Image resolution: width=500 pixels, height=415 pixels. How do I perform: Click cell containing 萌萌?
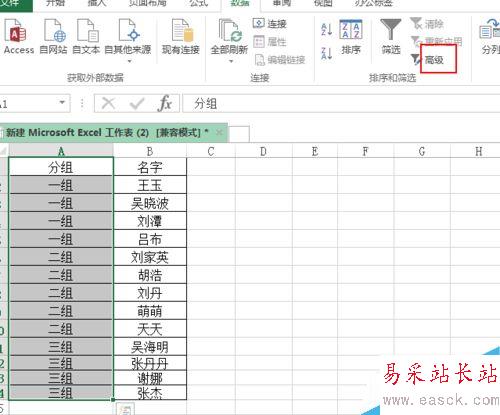150,311
